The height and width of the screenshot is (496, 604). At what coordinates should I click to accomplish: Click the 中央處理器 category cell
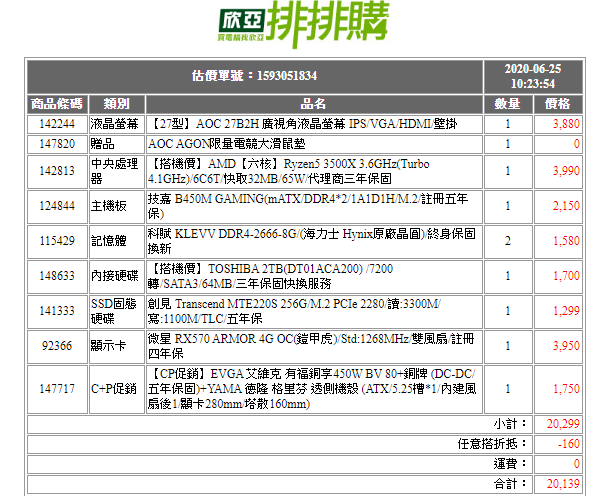coord(117,171)
